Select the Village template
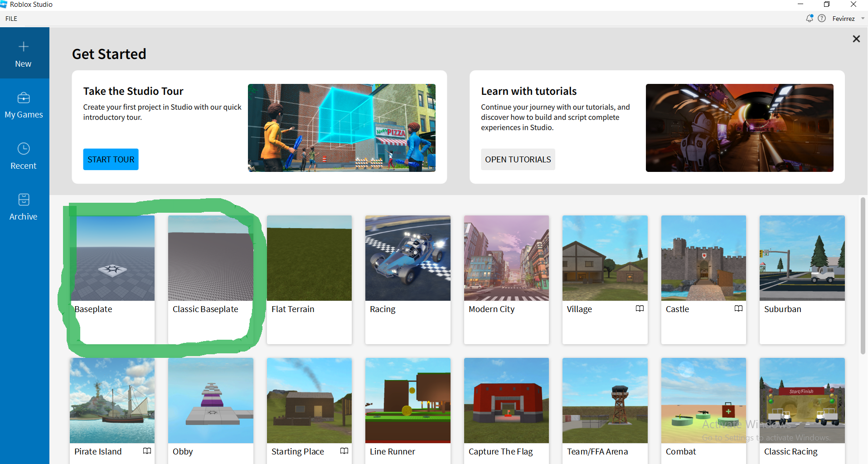Screen dimensions: 868x464 605,279
